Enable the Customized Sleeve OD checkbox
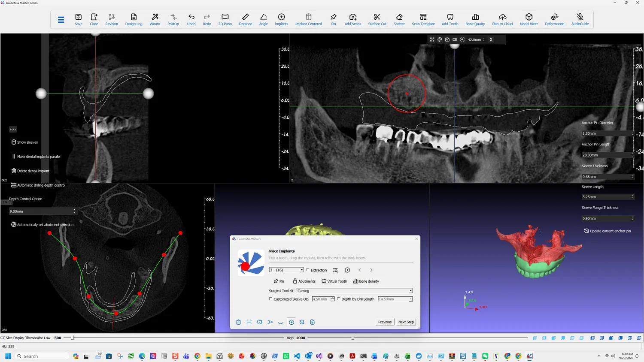Viewport: 644px width, 362px height. [x=270, y=299]
